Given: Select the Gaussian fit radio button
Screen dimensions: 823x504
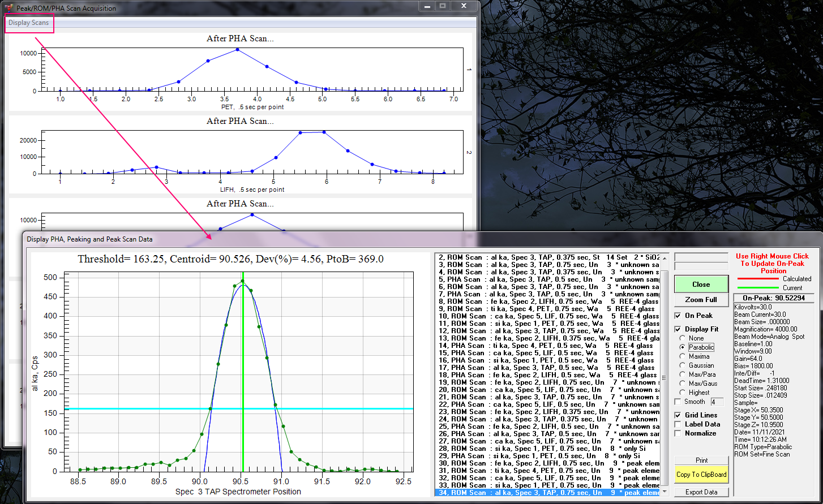Looking at the screenshot, I should pyautogui.click(x=682, y=365).
